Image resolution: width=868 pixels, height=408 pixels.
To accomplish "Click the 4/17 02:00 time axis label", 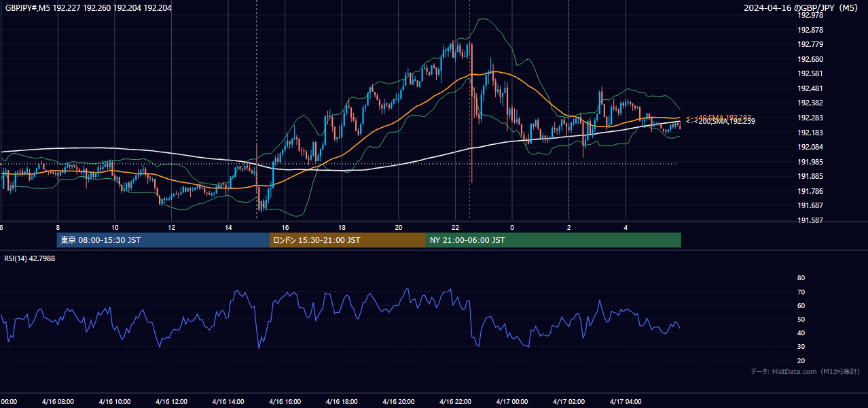I will tap(568, 401).
